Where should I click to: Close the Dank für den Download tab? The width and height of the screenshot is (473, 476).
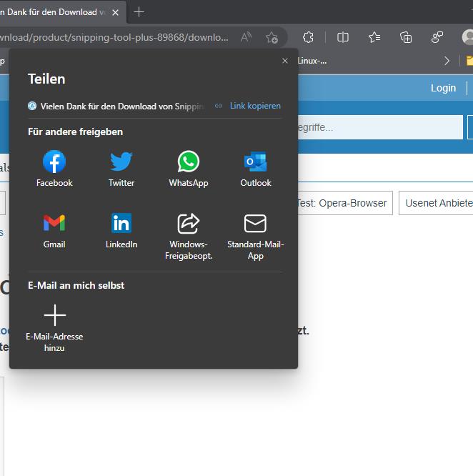tap(115, 12)
